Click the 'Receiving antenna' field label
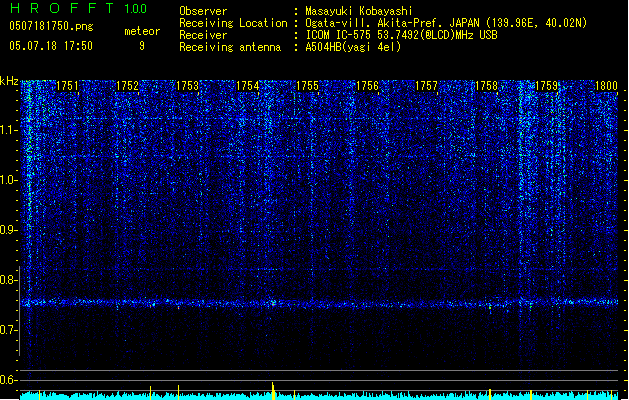629x400 pixels. click(x=230, y=47)
